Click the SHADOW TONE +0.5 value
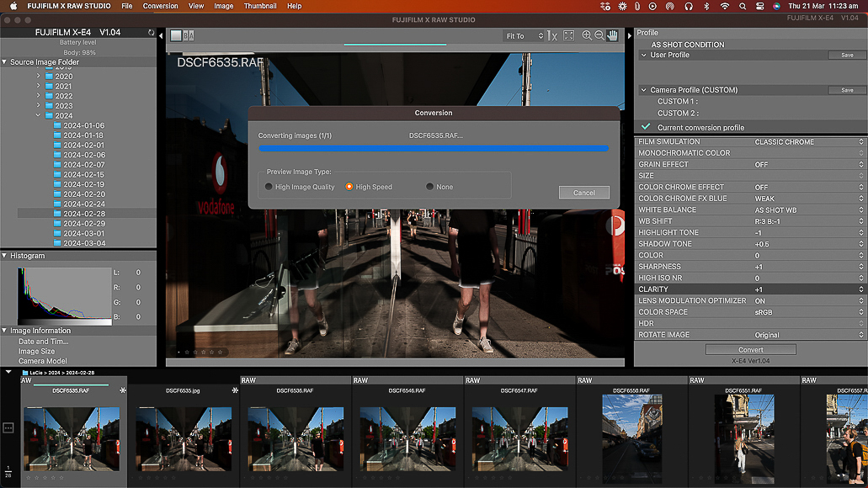Image resolution: width=868 pixels, height=488 pixels. coord(762,244)
